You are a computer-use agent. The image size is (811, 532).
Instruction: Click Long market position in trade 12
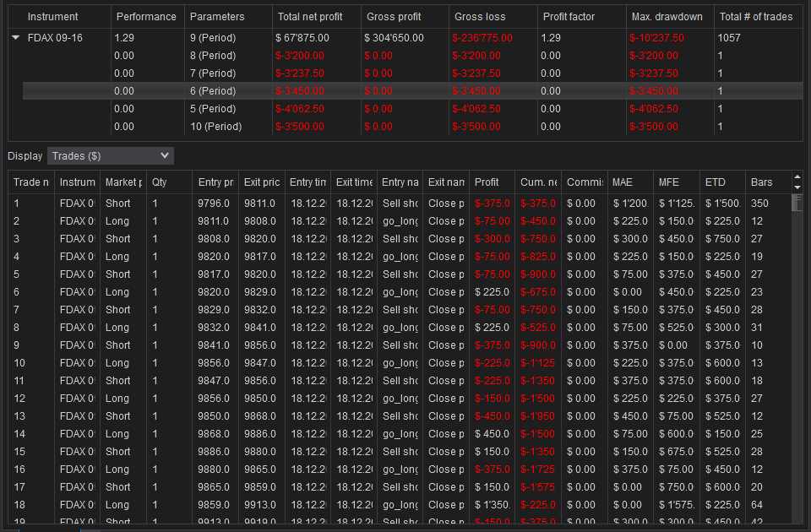coord(117,398)
